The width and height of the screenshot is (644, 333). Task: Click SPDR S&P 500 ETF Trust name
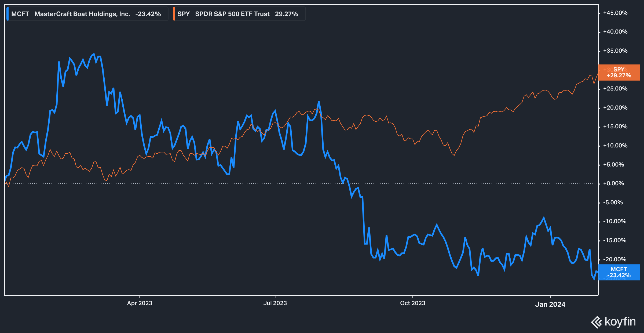click(232, 14)
